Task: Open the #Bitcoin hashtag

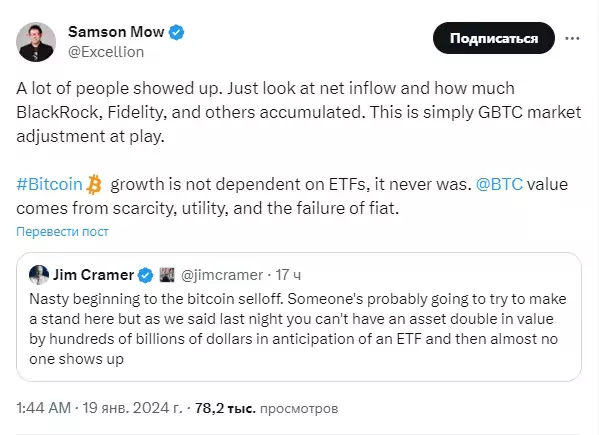Action: tap(49, 184)
